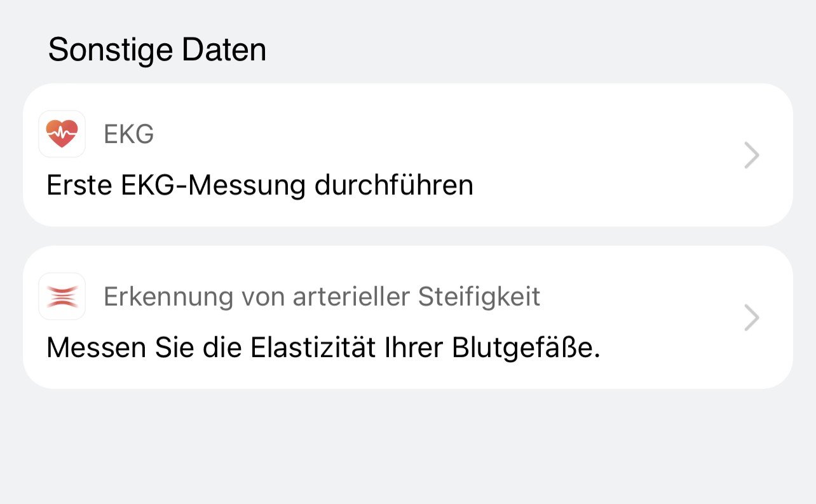
Task: Open the EKG card
Action: tap(407, 155)
